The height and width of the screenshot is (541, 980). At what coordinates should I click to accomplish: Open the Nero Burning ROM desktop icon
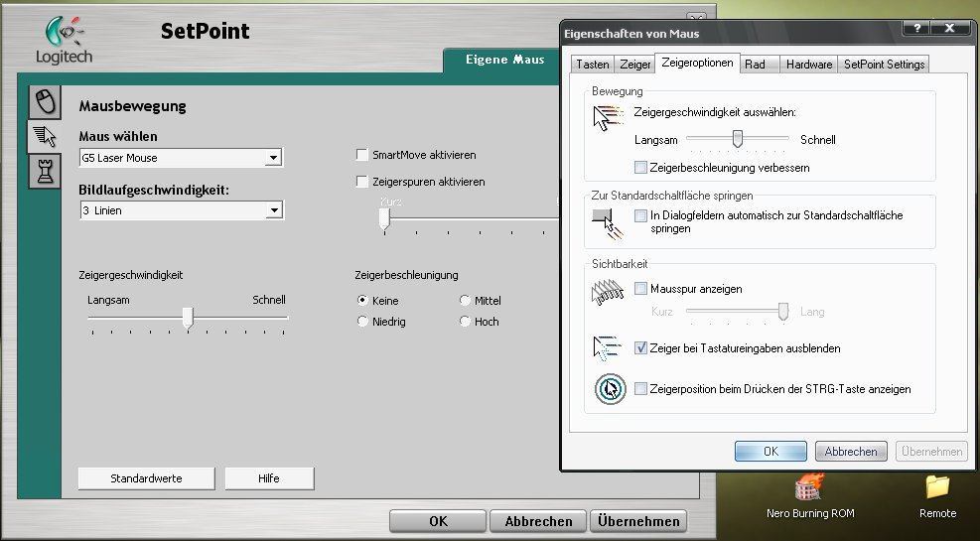(x=810, y=497)
